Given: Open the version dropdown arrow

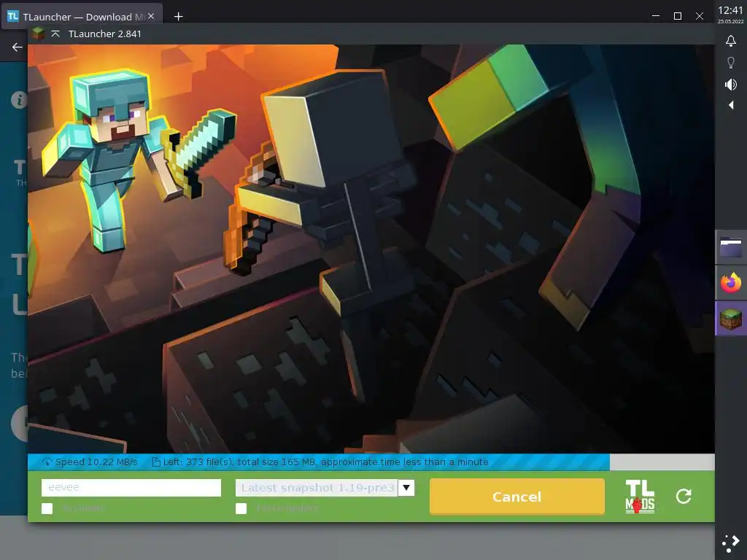Looking at the screenshot, I should tap(406, 488).
